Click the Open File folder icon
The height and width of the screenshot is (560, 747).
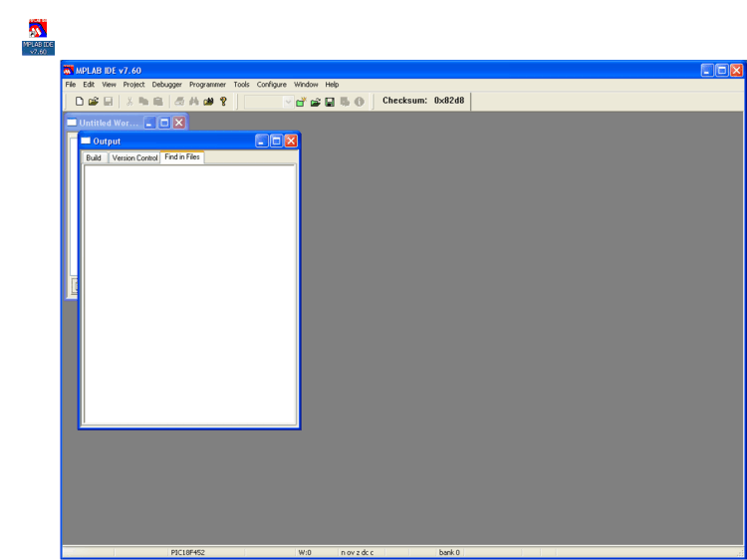(x=94, y=101)
